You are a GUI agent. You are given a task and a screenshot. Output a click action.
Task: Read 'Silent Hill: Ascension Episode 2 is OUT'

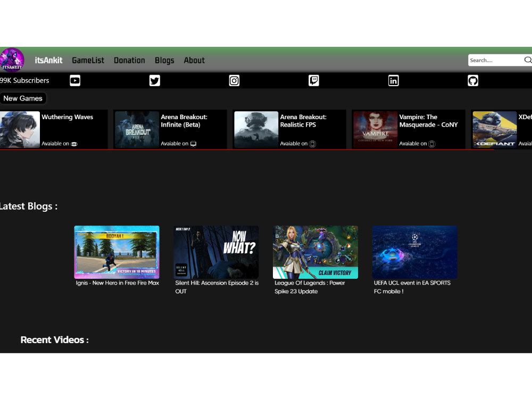point(217,287)
